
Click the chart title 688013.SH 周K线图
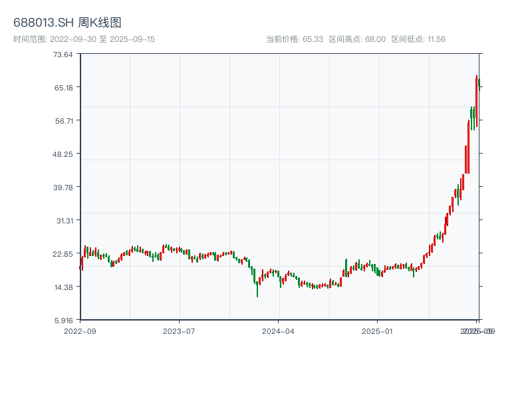(67, 23)
